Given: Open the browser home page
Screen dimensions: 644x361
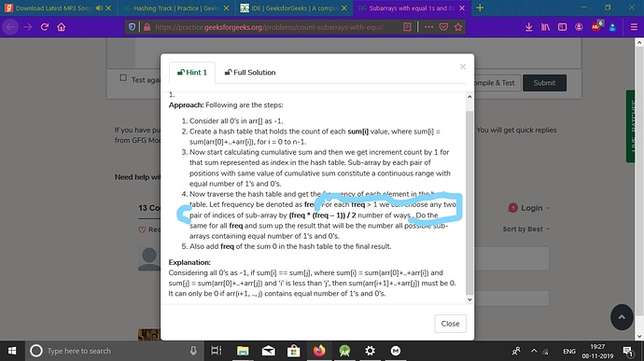Looking at the screenshot, I should 62,27.
